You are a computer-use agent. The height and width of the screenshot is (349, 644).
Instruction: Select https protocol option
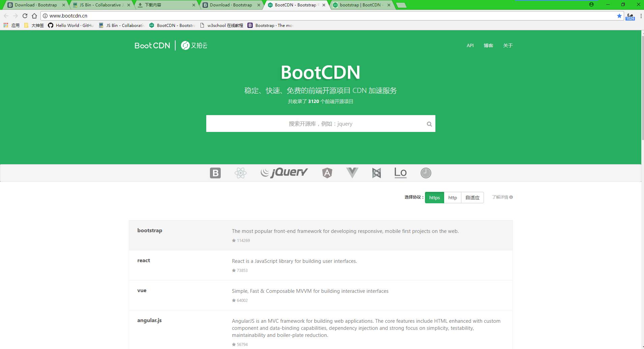click(x=434, y=198)
